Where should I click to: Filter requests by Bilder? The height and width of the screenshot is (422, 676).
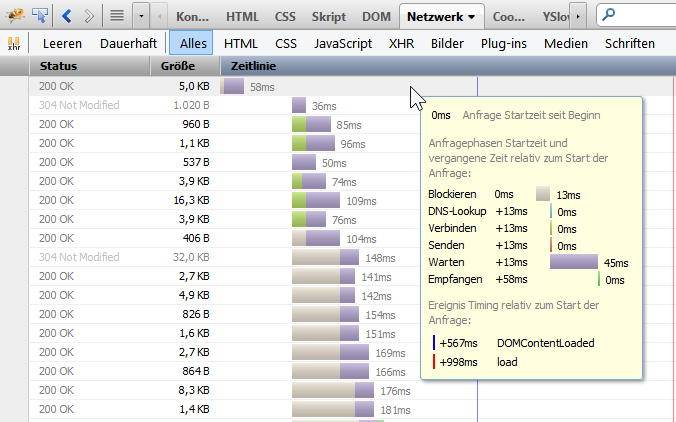(x=447, y=44)
